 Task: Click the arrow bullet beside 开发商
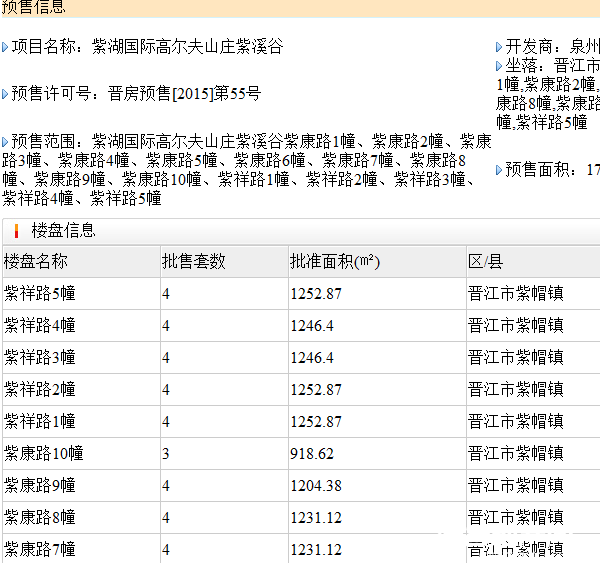[499, 47]
